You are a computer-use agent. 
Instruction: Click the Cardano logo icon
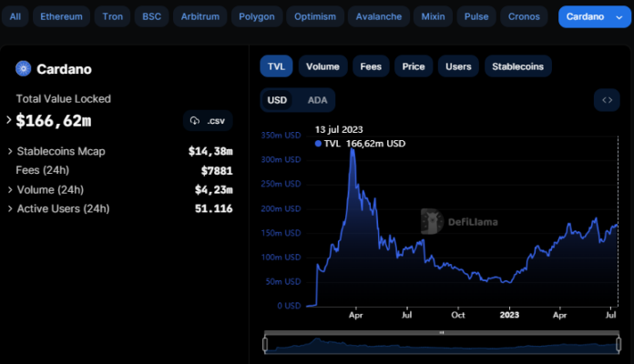point(24,68)
